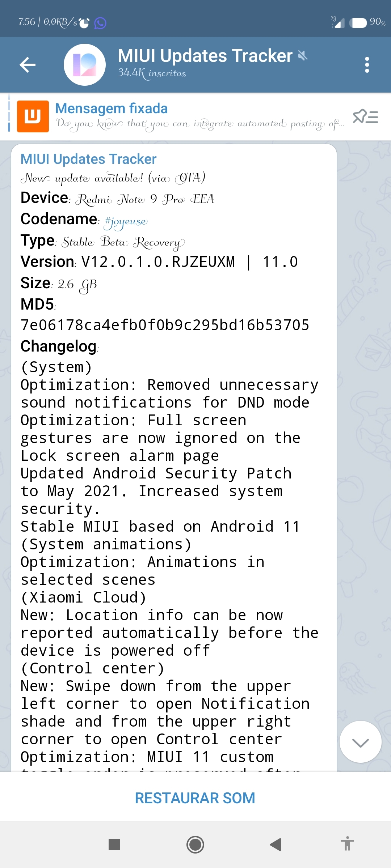Viewport: 391px width, 868px height.
Task: Tap the Android home circle button
Action: pos(195,844)
